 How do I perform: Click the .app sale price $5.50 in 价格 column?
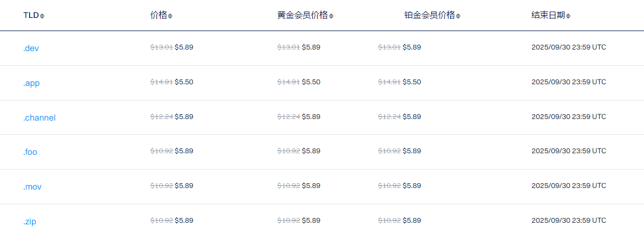tap(184, 82)
